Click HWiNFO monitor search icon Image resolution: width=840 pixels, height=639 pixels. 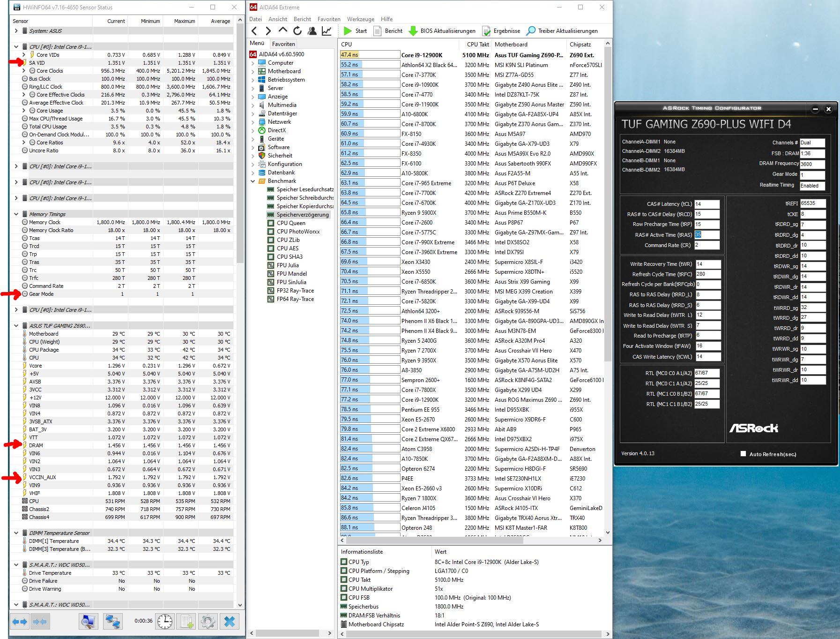click(88, 622)
